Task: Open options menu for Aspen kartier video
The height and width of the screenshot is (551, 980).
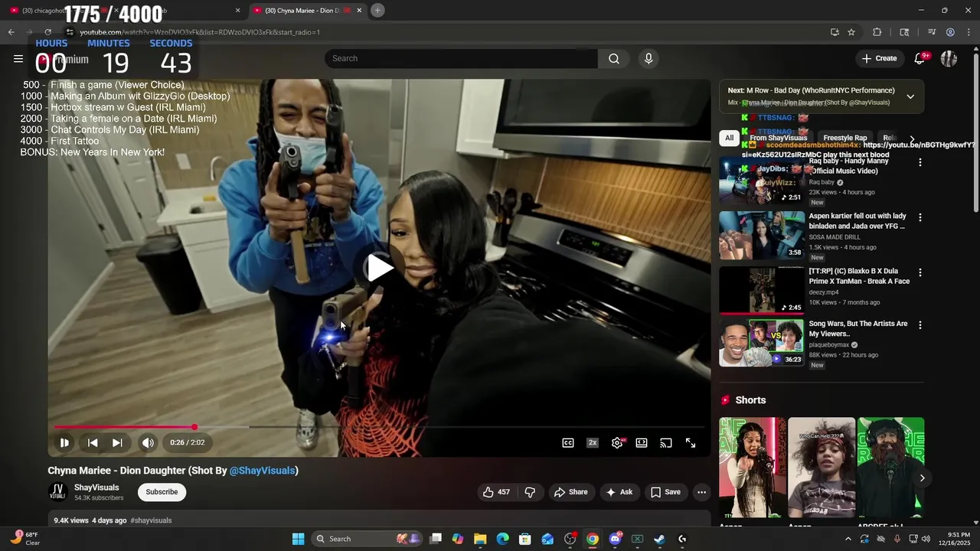Action: click(920, 217)
